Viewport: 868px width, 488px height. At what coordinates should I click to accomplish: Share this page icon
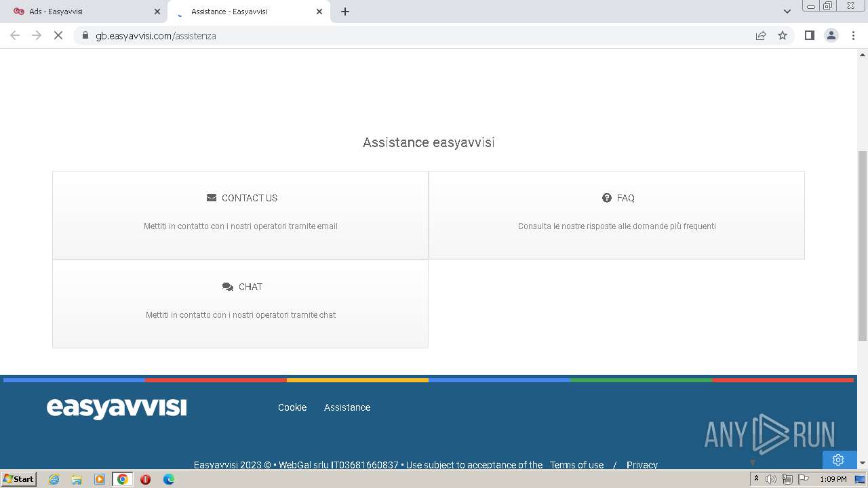761,35
